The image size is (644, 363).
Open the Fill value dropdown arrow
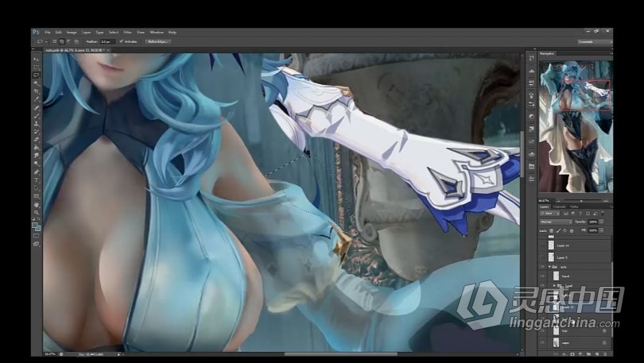click(601, 231)
